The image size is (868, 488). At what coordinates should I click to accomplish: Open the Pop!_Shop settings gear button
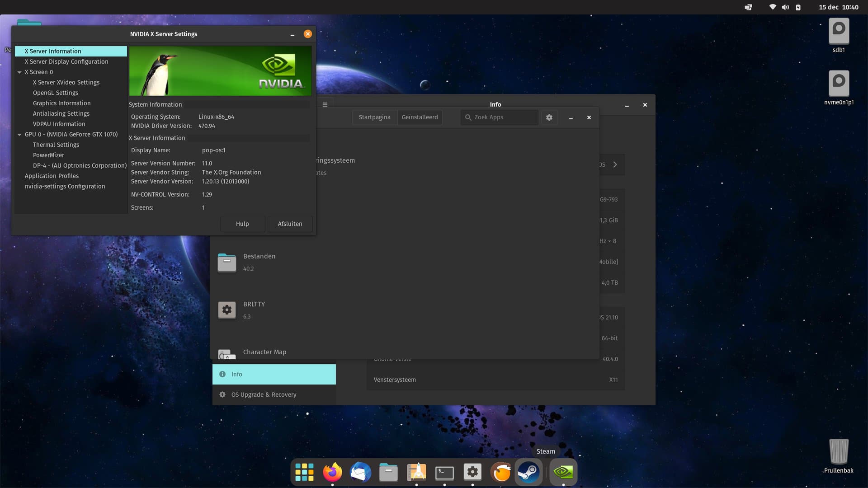tap(549, 117)
